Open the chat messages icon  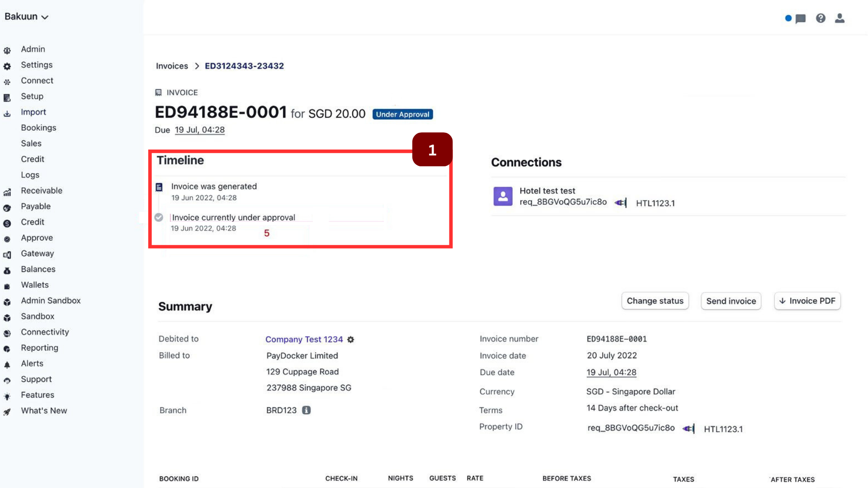800,19
